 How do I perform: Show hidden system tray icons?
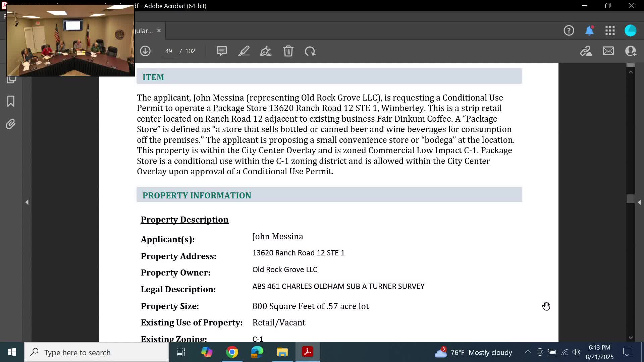528,352
